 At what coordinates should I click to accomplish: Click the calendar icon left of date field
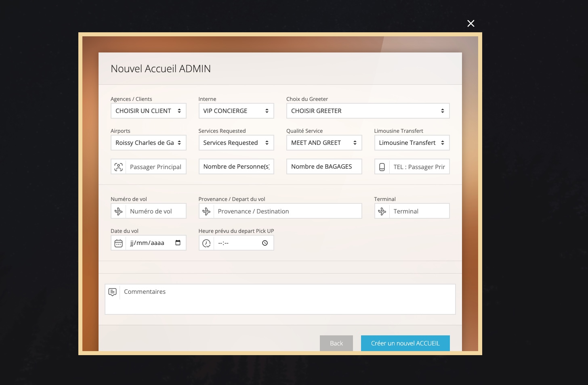pyautogui.click(x=118, y=243)
